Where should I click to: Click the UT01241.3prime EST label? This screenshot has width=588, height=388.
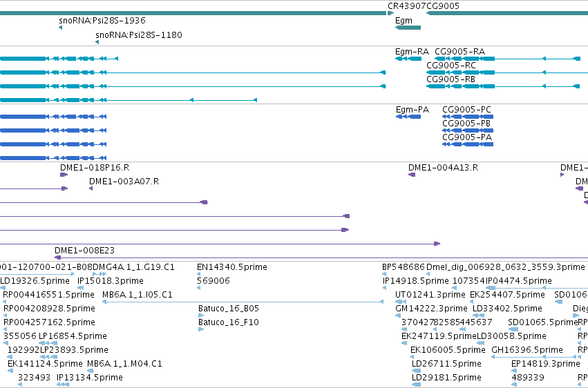(x=430, y=295)
